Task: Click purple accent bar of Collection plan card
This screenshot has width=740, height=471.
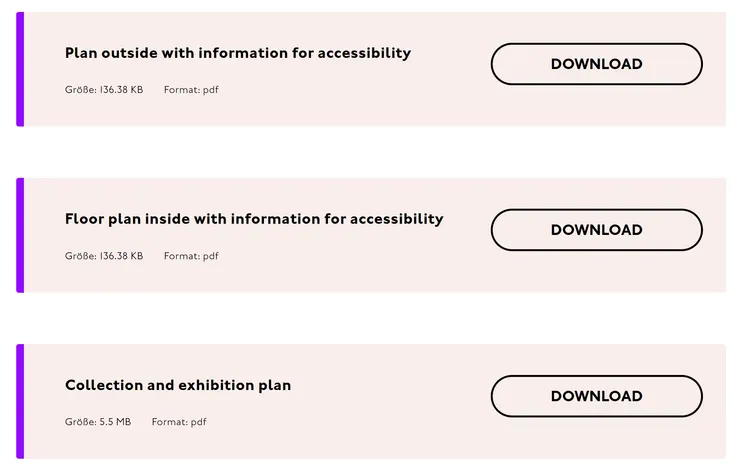Action: pos(19,402)
